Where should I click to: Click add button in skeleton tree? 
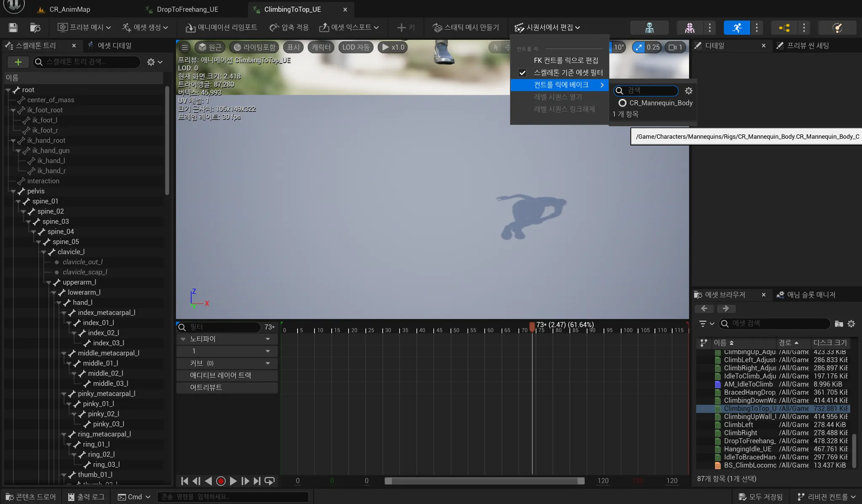(x=18, y=62)
